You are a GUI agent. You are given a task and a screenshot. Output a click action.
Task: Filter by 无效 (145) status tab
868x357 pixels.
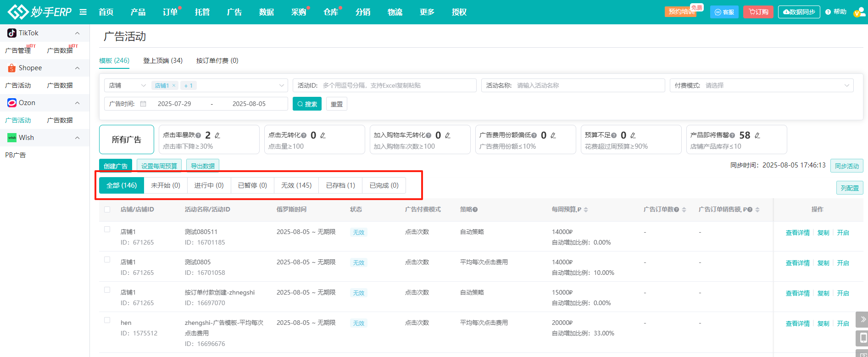point(296,185)
